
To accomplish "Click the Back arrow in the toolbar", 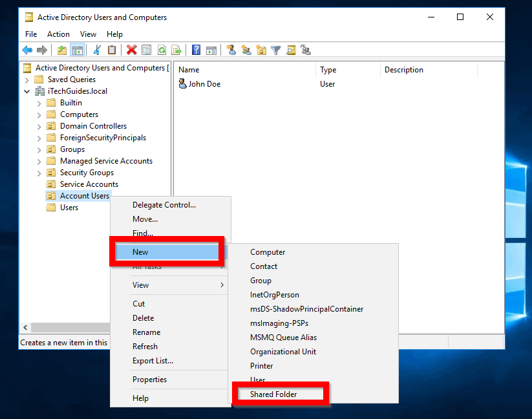I will click(27, 50).
